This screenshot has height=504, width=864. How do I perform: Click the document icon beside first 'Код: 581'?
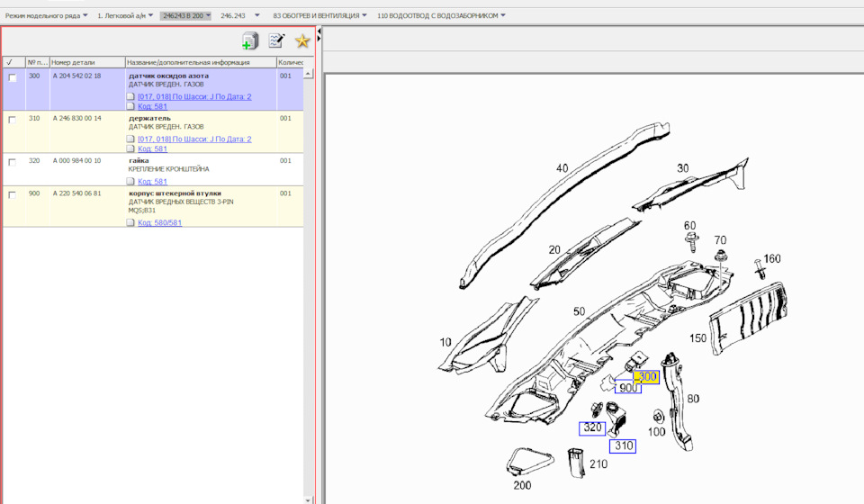point(130,106)
